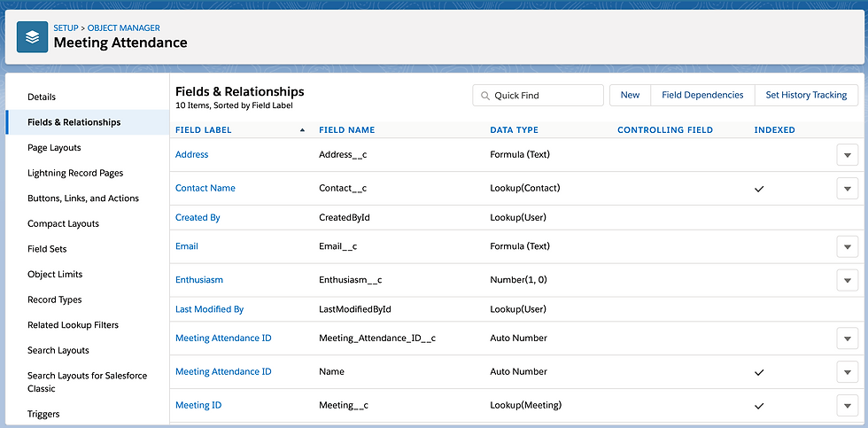Viewport: 868px width, 428px height.
Task: Open the Details section
Action: 42,97
